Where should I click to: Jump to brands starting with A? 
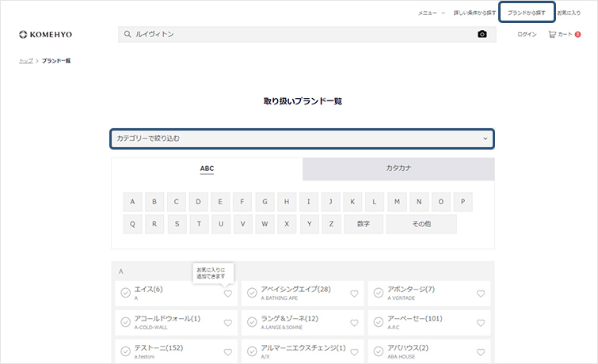(132, 202)
